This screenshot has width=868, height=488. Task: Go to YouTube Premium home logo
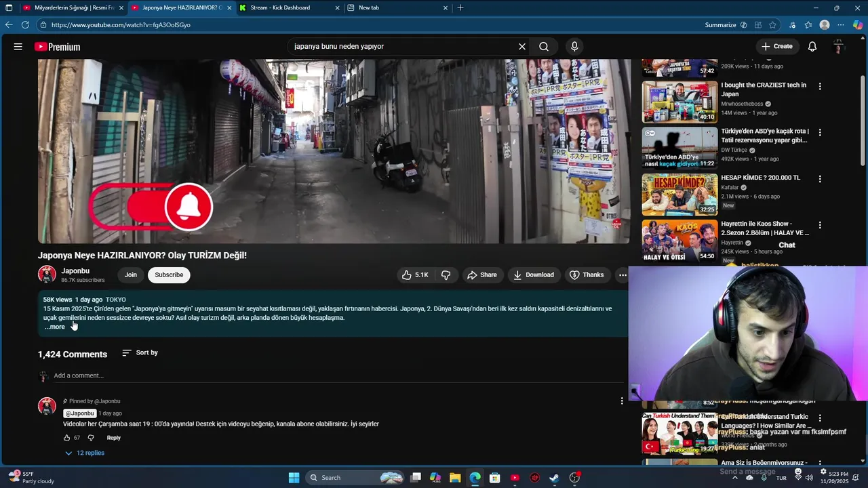pyautogui.click(x=58, y=47)
